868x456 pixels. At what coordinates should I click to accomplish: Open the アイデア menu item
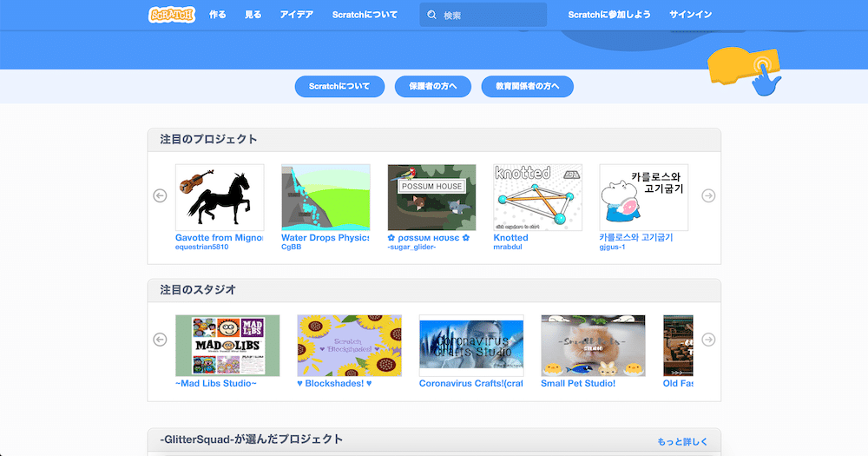pos(297,15)
